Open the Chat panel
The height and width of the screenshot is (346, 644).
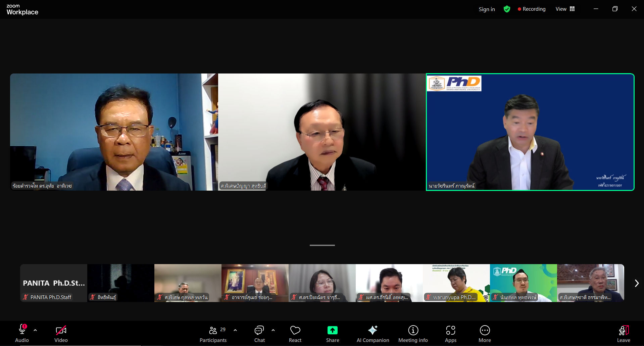point(259,334)
